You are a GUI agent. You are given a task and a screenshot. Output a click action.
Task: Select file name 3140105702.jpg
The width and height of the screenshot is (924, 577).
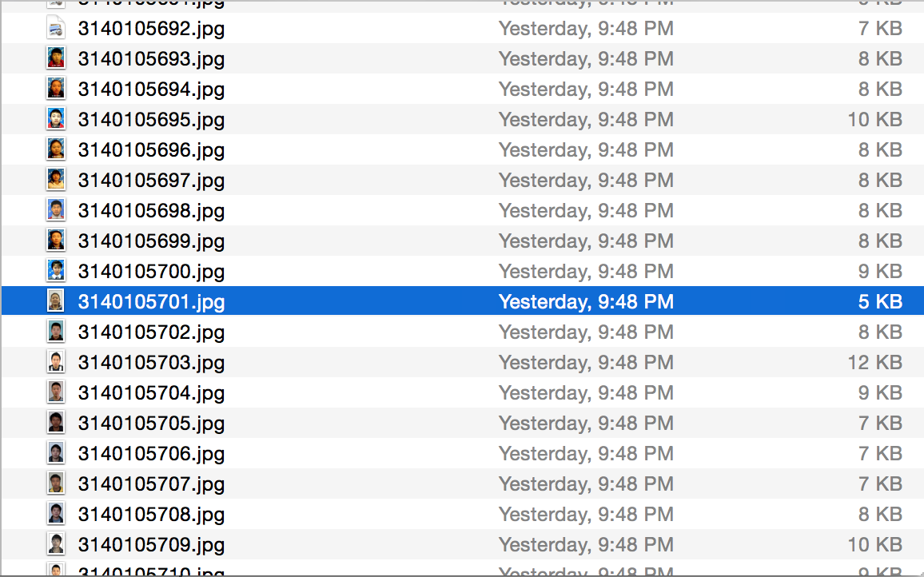coord(151,332)
